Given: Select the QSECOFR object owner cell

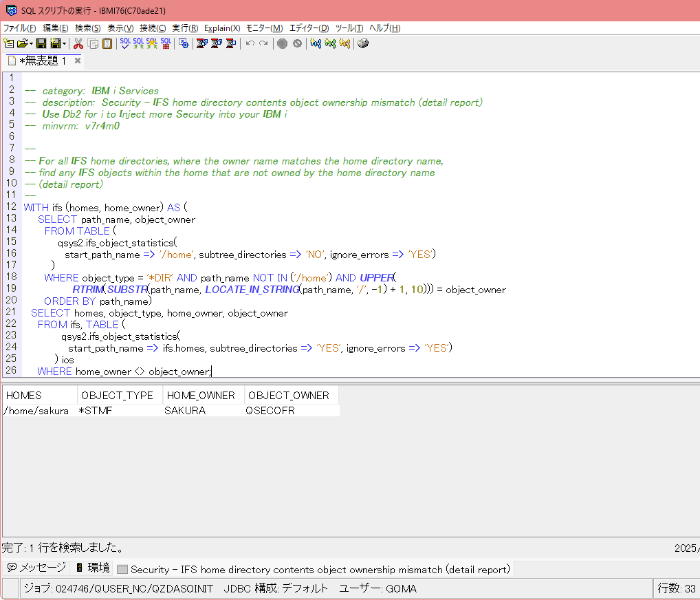Looking at the screenshot, I should point(291,411).
